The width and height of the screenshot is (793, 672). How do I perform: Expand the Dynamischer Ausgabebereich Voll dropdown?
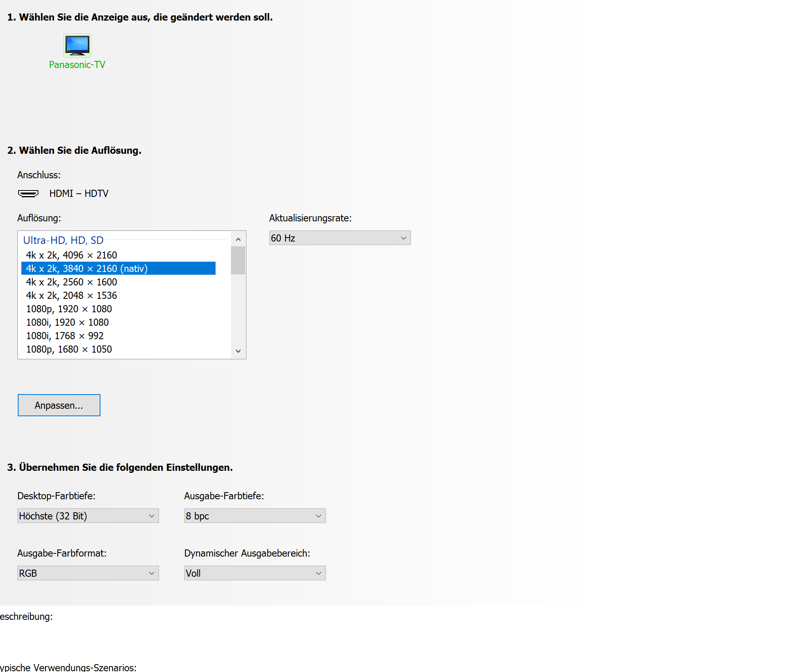point(255,573)
